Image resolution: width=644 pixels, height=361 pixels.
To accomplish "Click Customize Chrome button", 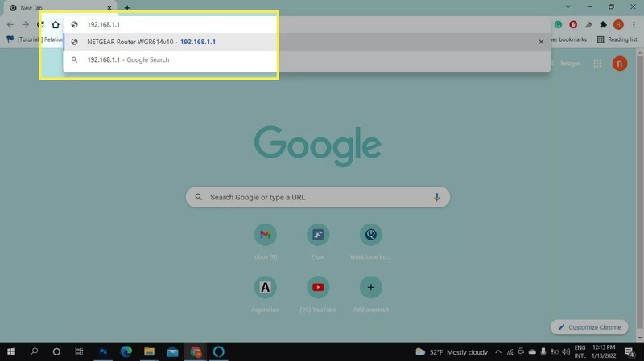I will 589,327.
